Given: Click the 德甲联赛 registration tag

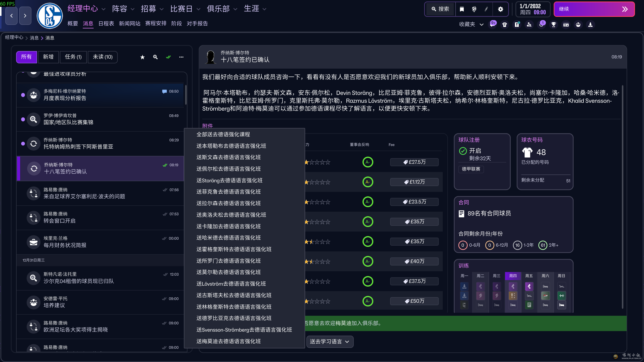Looking at the screenshot, I should 471,169.
